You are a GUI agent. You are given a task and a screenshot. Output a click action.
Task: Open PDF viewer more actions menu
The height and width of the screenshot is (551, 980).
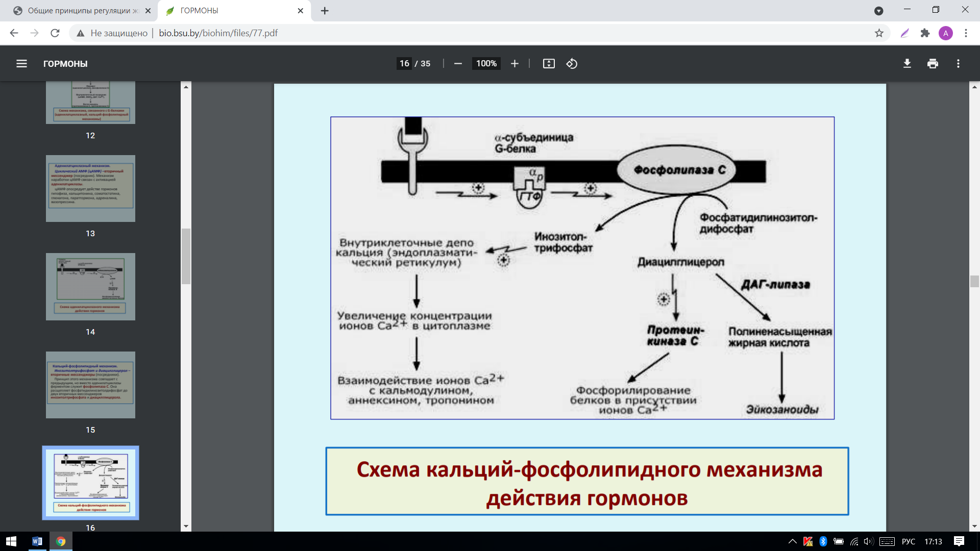click(958, 64)
